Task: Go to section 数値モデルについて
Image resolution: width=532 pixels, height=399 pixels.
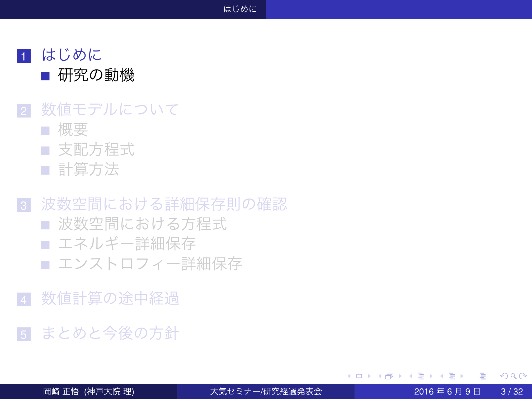Action: coord(110,110)
